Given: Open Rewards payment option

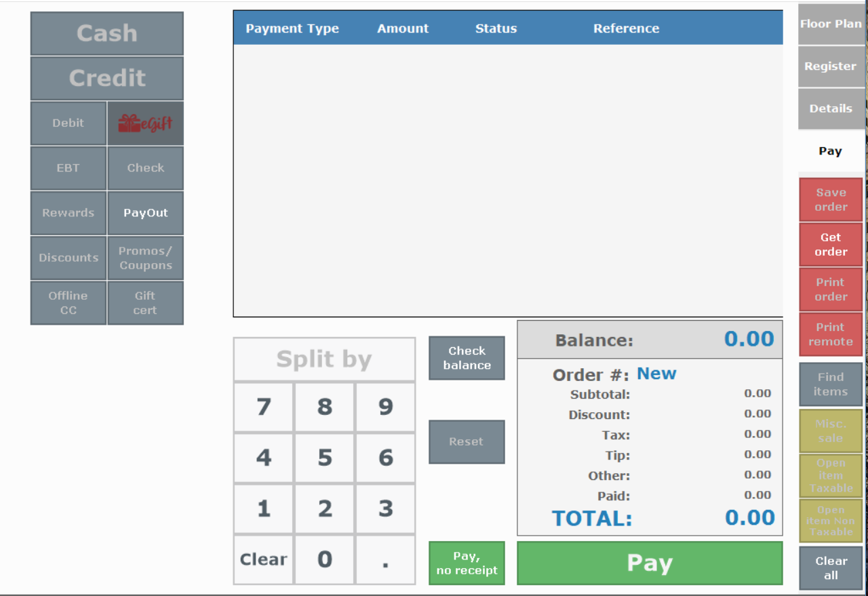Looking at the screenshot, I should (68, 213).
